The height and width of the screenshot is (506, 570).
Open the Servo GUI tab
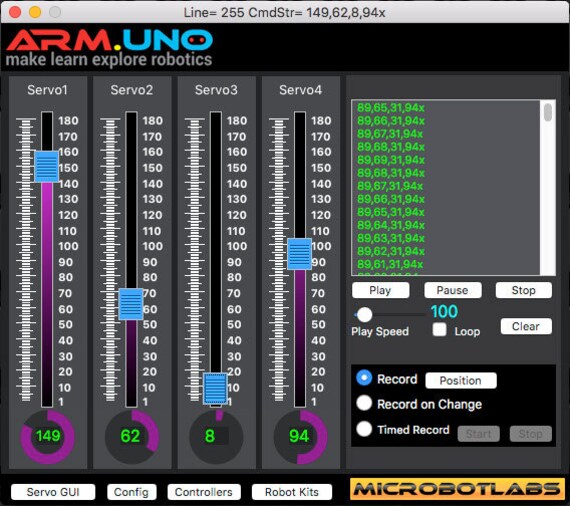click(x=53, y=492)
